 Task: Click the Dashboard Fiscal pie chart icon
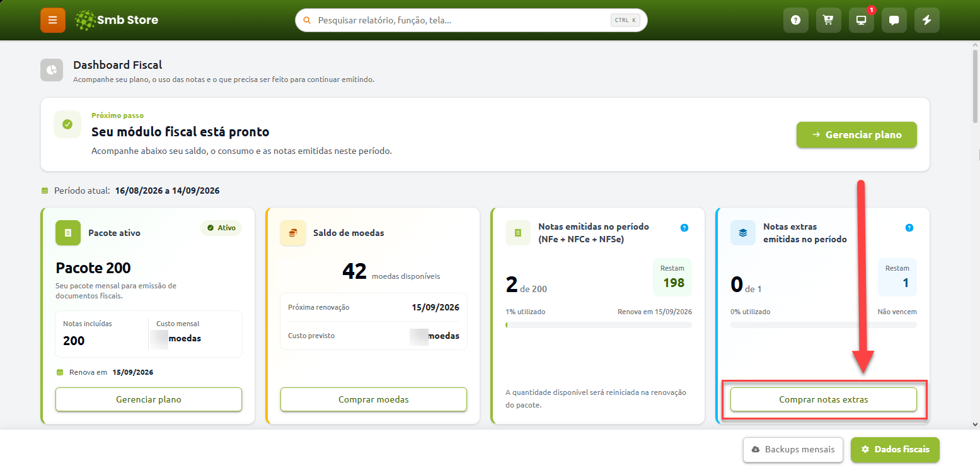[x=52, y=70]
